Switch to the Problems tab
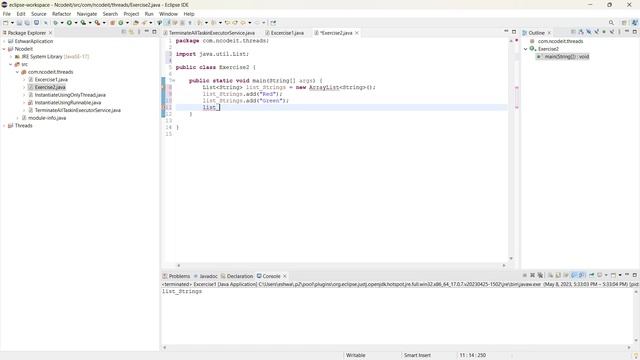 [176, 276]
